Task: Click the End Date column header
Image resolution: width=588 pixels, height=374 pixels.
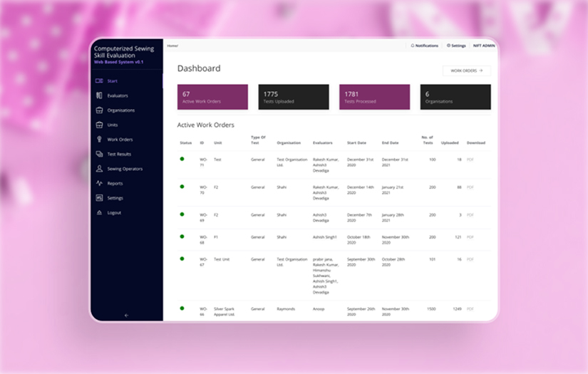Action: tap(390, 142)
